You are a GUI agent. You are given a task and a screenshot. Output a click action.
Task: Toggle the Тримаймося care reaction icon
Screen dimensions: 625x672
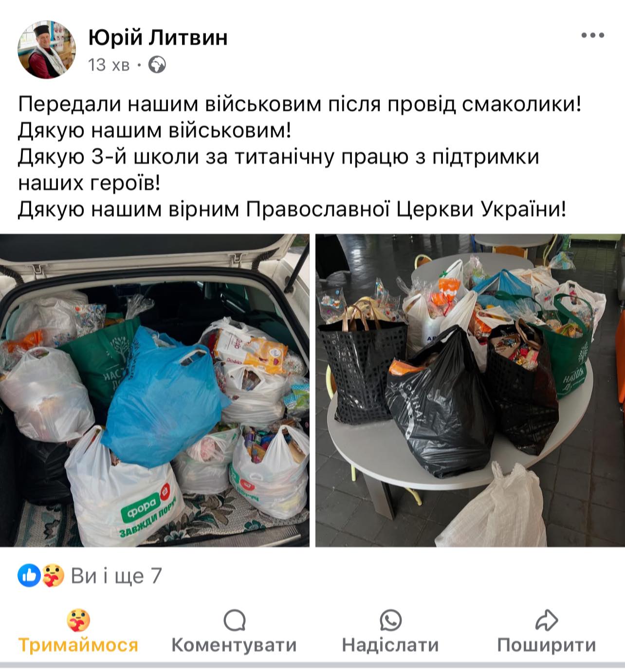pos(78,620)
